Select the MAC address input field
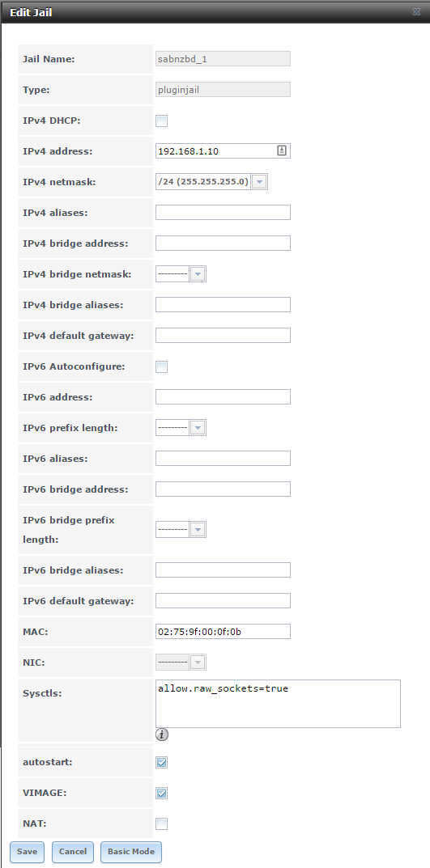The image size is (430, 868). pos(223,631)
